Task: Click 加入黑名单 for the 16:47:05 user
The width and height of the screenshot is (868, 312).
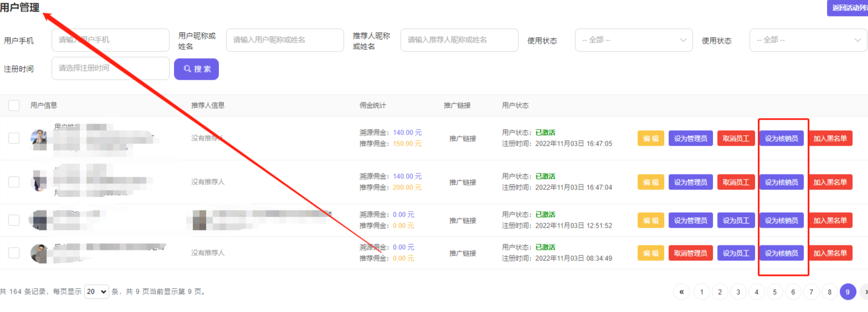Action: (x=830, y=139)
